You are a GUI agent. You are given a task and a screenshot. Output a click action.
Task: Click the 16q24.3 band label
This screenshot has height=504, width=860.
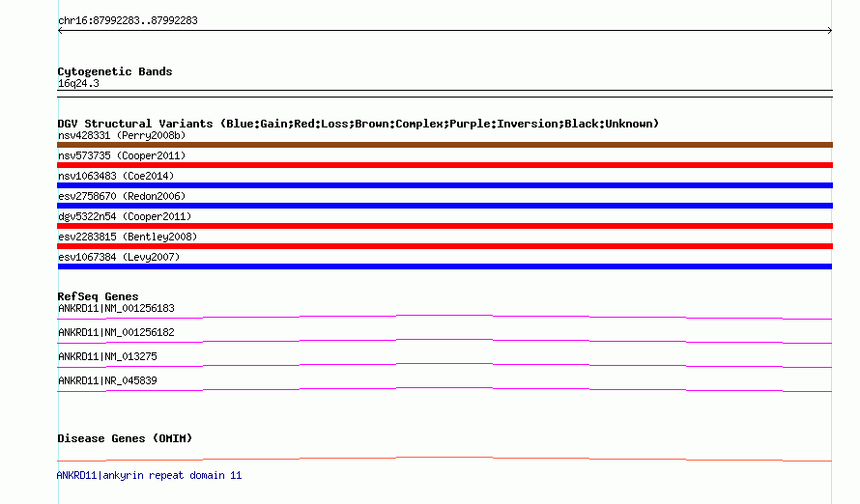(78, 83)
